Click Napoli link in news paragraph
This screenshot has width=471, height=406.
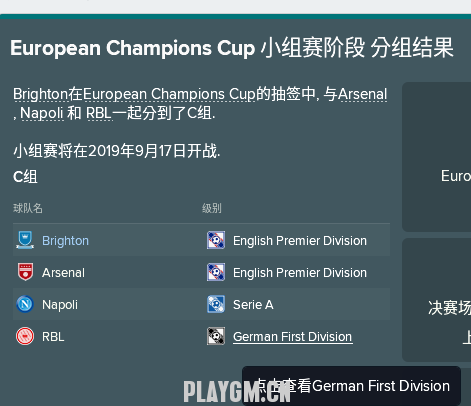pyautogui.click(x=42, y=113)
